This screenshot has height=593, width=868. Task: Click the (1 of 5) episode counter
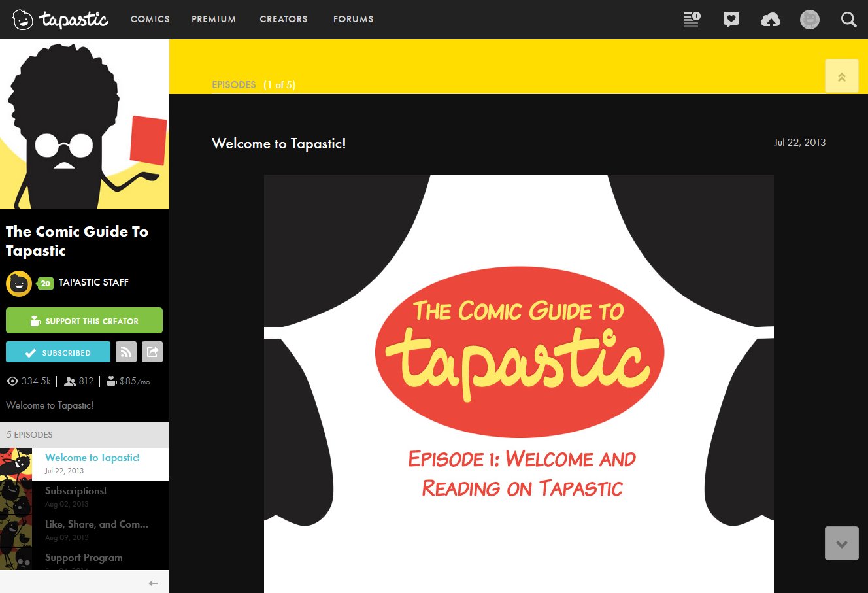[279, 85]
